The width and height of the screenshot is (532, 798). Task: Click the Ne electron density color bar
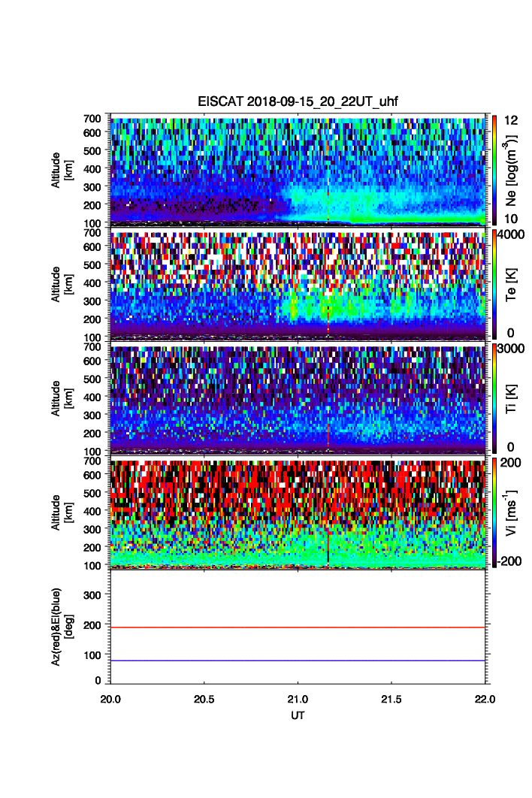point(494,170)
